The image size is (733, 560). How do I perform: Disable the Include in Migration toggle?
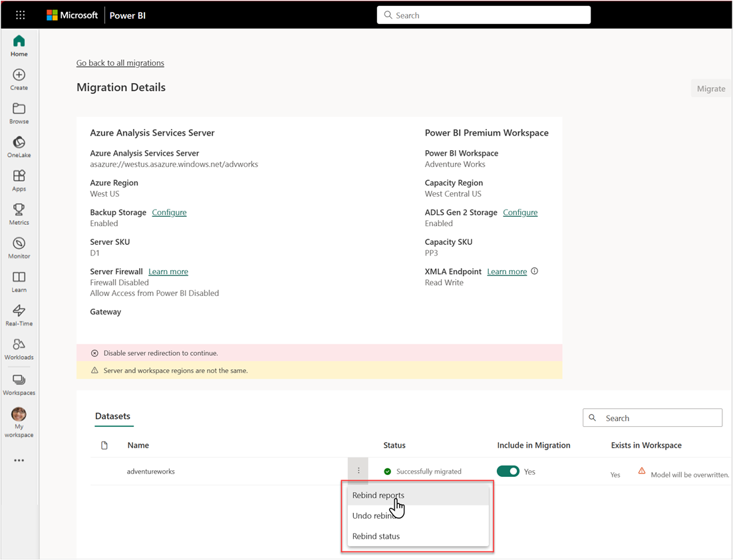[508, 471]
